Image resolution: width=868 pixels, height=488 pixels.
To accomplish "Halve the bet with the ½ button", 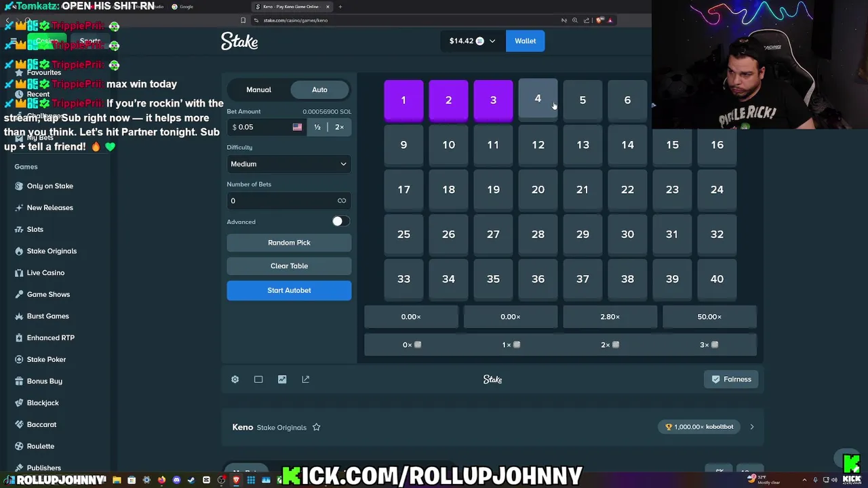I will pos(317,127).
